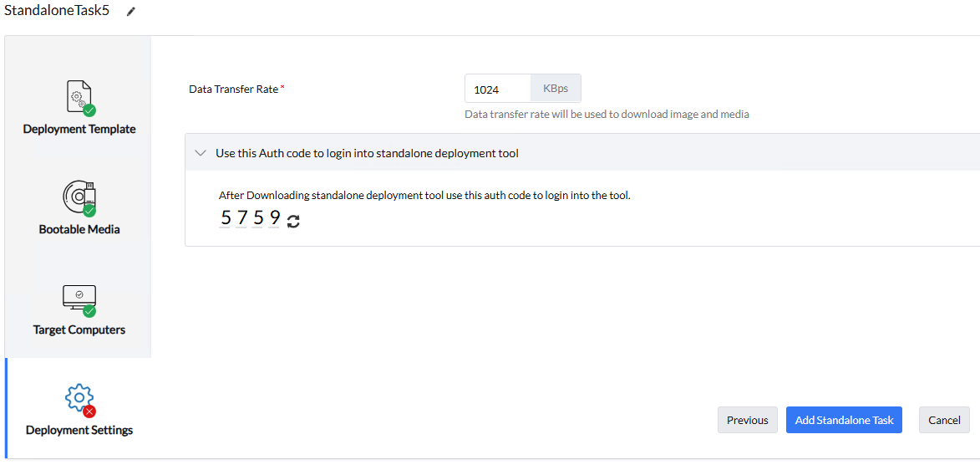
Task: Click the 'Use this Auth code' section header
Action: (x=367, y=153)
